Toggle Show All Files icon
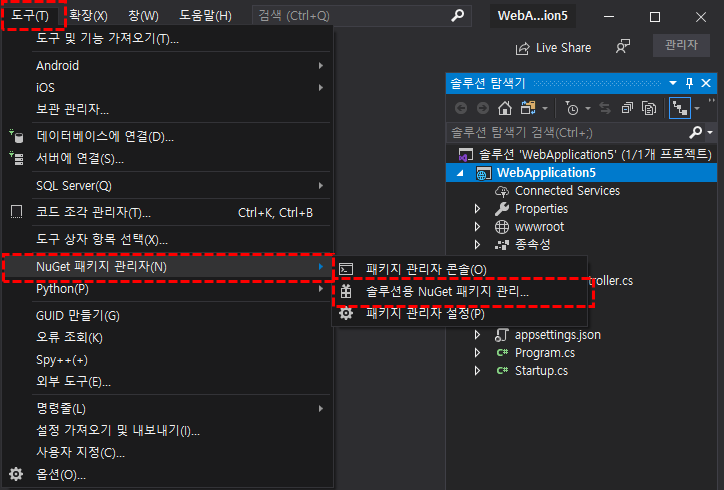This screenshot has height=490, width=724. pos(649,108)
